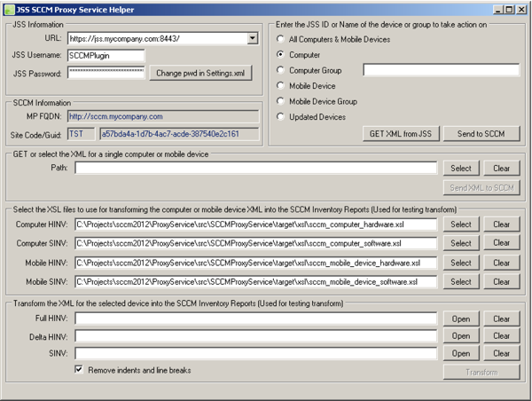
Task: Click Select button for XML Path
Action: [x=461, y=169]
